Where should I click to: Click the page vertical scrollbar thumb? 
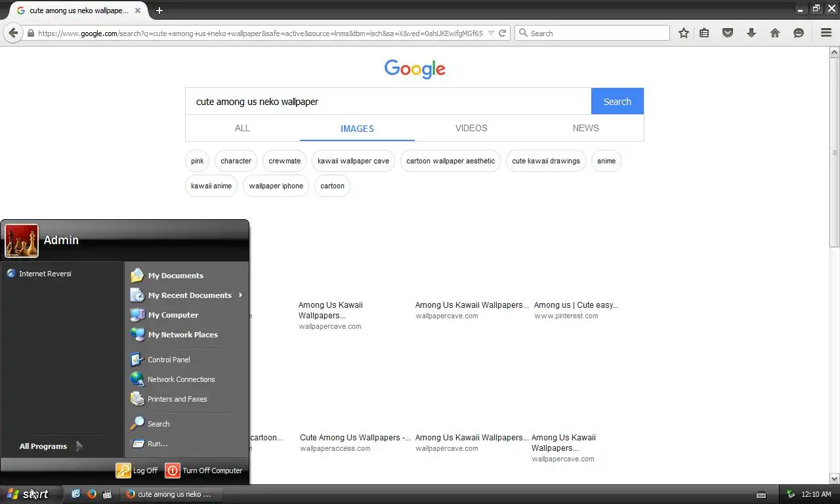pyautogui.click(x=835, y=152)
